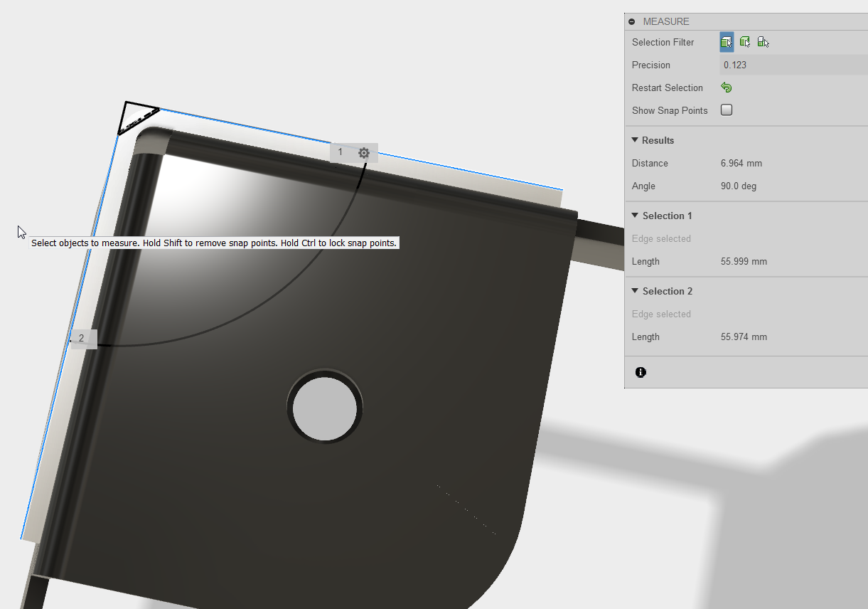Screen dimensions: 868x609
Task: Collapse the MEASURE panel with minus icon
Action: [x=632, y=22]
